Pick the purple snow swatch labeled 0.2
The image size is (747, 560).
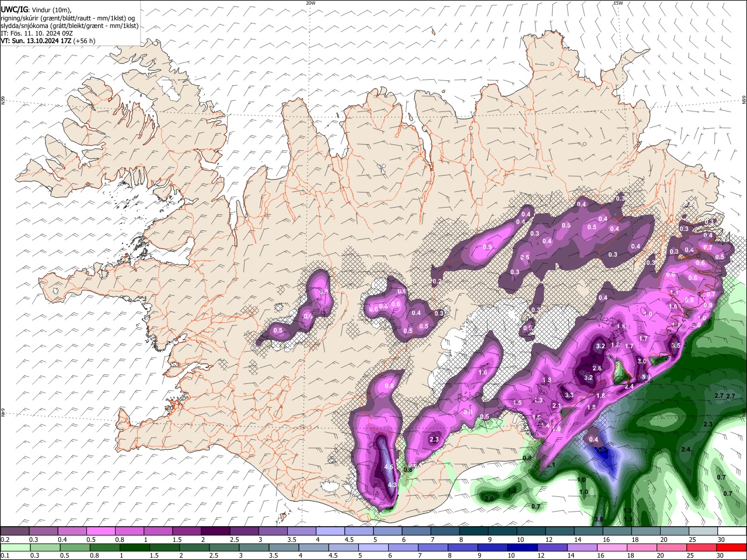click(15, 531)
